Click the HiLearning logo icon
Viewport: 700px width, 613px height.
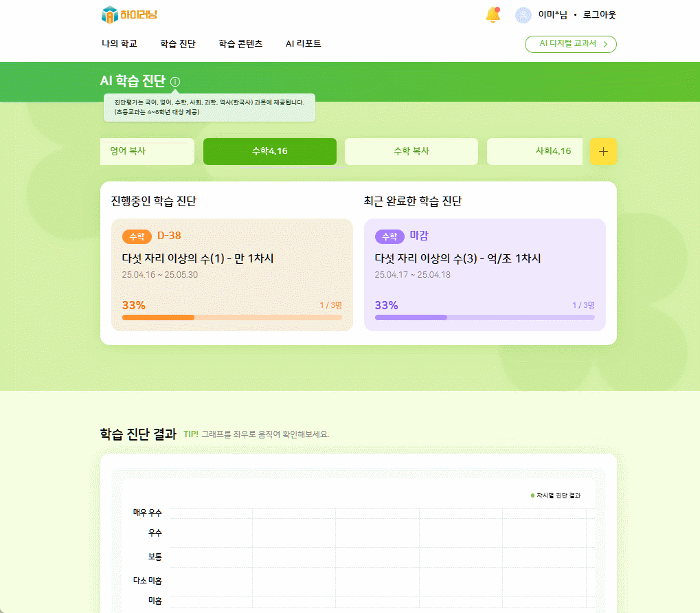[x=110, y=14]
